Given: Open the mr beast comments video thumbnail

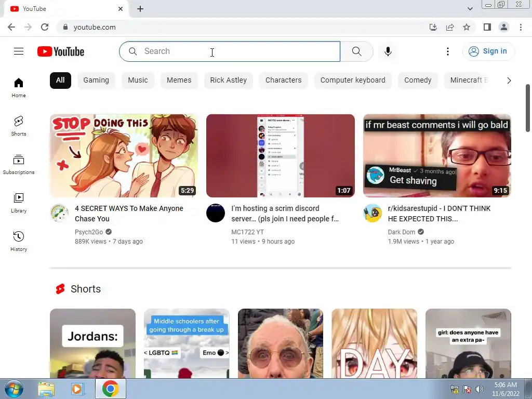Looking at the screenshot, I should pyautogui.click(x=437, y=156).
